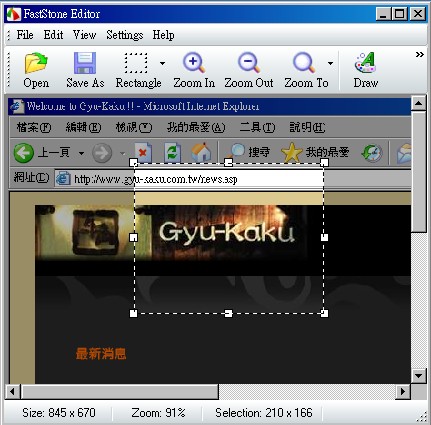Image resolution: width=431 pixels, height=425 pixels.
Task: Click the favorites star in captured browser
Action: 292,152
